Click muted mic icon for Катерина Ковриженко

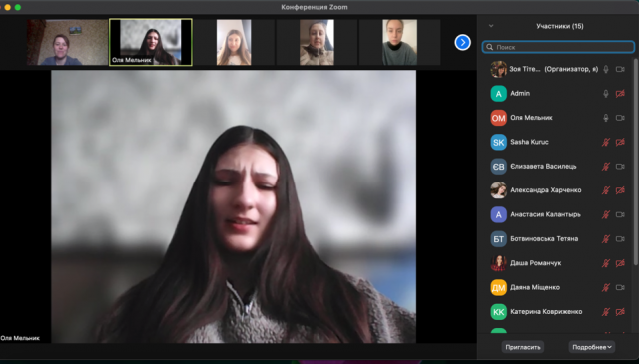(x=606, y=312)
